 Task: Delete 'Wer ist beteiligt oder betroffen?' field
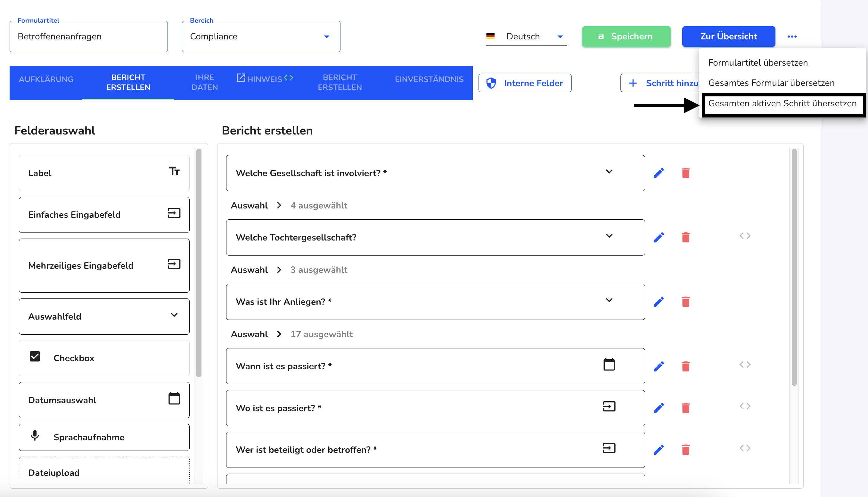coord(686,450)
